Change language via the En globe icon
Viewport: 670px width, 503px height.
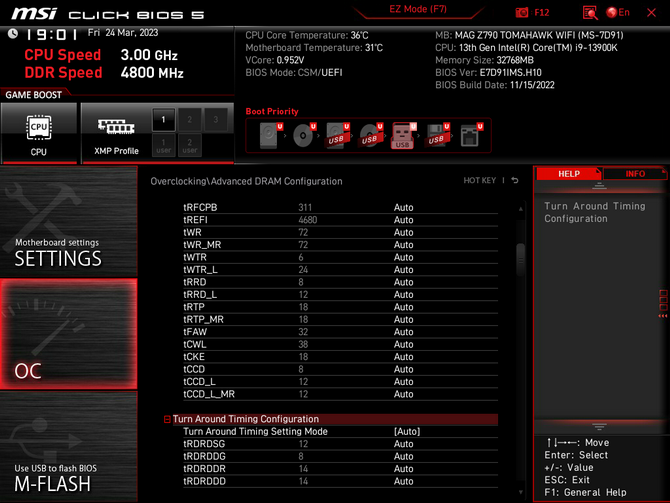[x=618, y=12]
